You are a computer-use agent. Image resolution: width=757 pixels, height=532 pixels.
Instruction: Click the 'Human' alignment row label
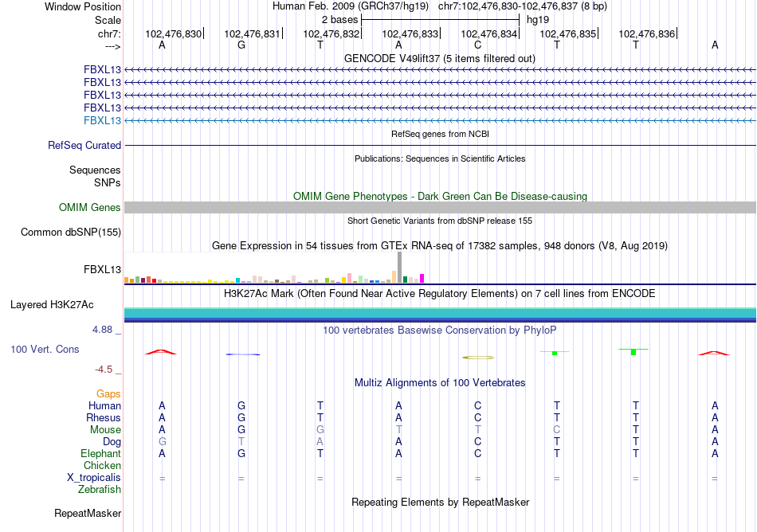coord(104,405)
